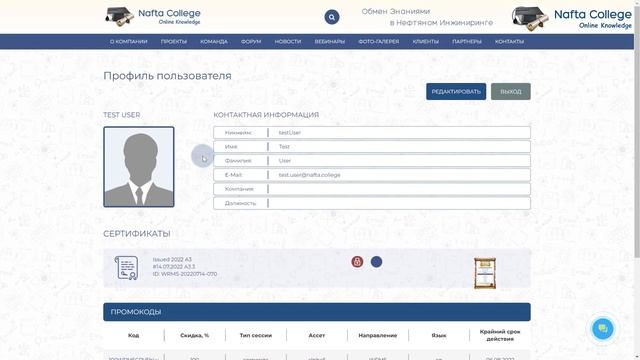The image size is (640, 360).
Task: Click the ПРОМОКОДЫ section header
Action: (x=317, y=312)
